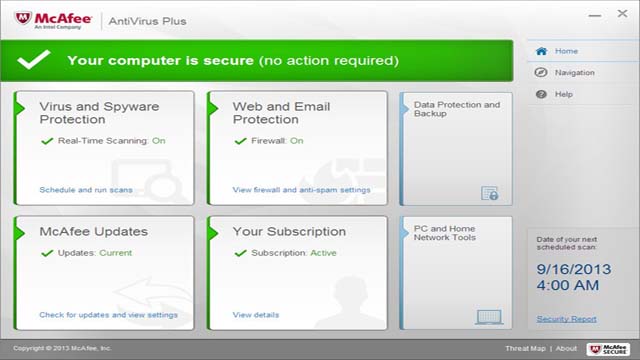Expand the Your Subscription panel arrow
The image size is (640, 360).
pyautogui.click(x=213, y=233)
